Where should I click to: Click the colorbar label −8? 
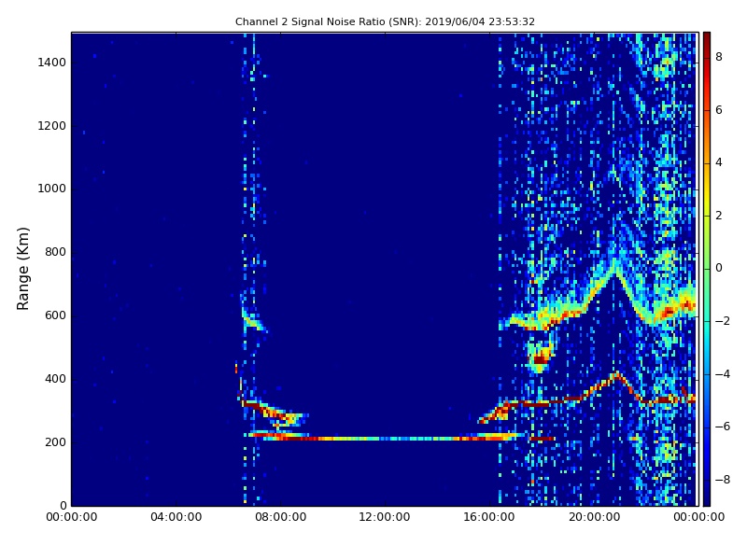722,480
